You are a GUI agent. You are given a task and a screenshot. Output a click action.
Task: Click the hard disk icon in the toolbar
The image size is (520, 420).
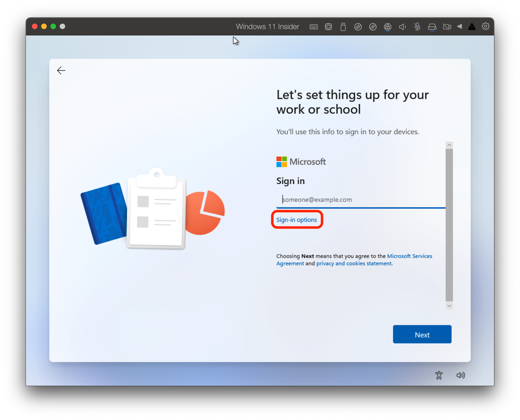point(432,27)
